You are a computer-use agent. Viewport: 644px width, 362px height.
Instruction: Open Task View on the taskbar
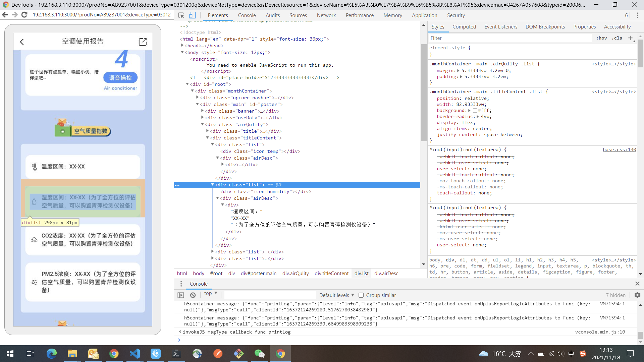tap(30, 354)
